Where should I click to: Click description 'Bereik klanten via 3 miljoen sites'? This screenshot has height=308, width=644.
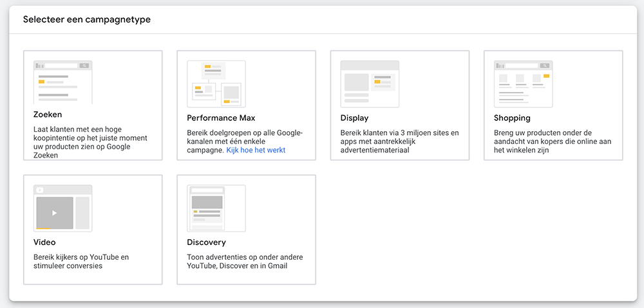400,141
